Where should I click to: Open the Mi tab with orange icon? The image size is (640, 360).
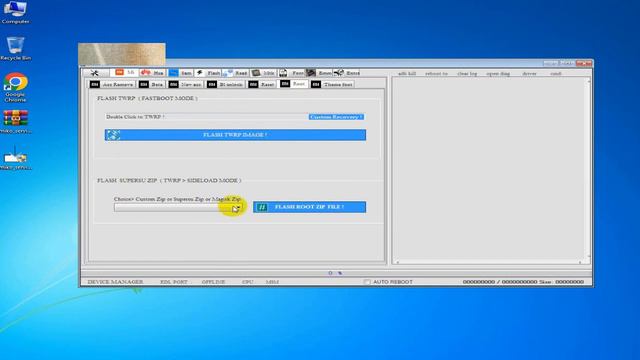[124, 73]
